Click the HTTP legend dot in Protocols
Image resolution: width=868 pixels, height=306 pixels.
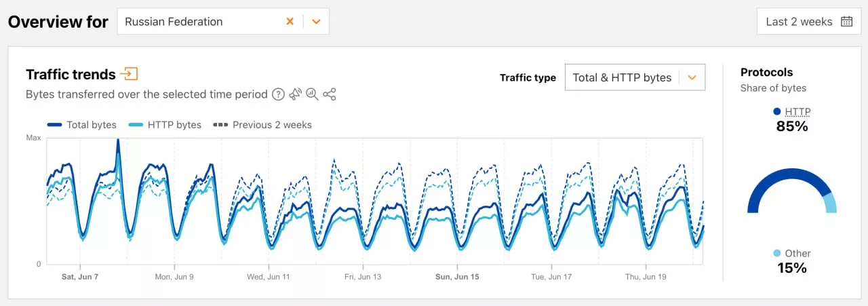[776, 112]
